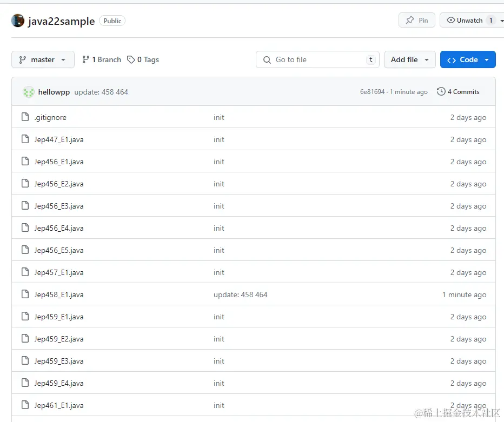Click file icon next to Jep456_E4.java
The height and width of the screenshot is (422, 504).
(25, 227)
